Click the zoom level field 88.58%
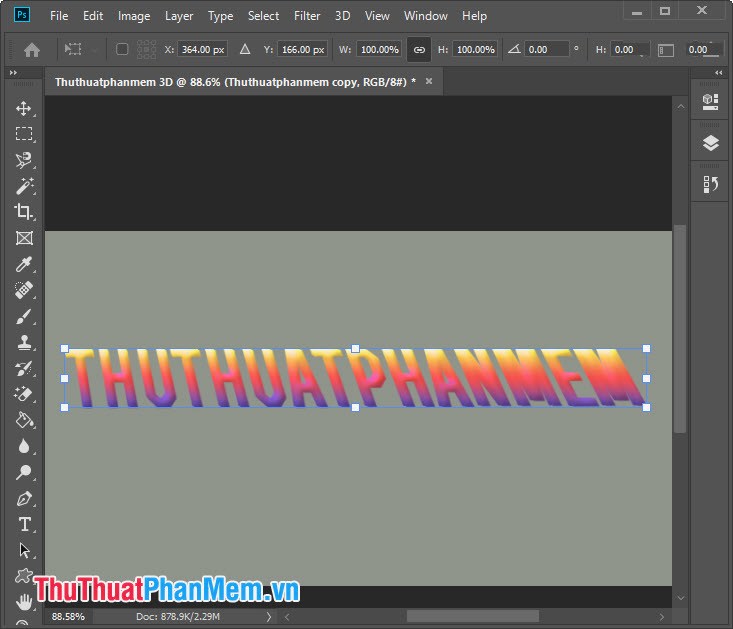Viewport: 733px width, 629px height. 68,617
